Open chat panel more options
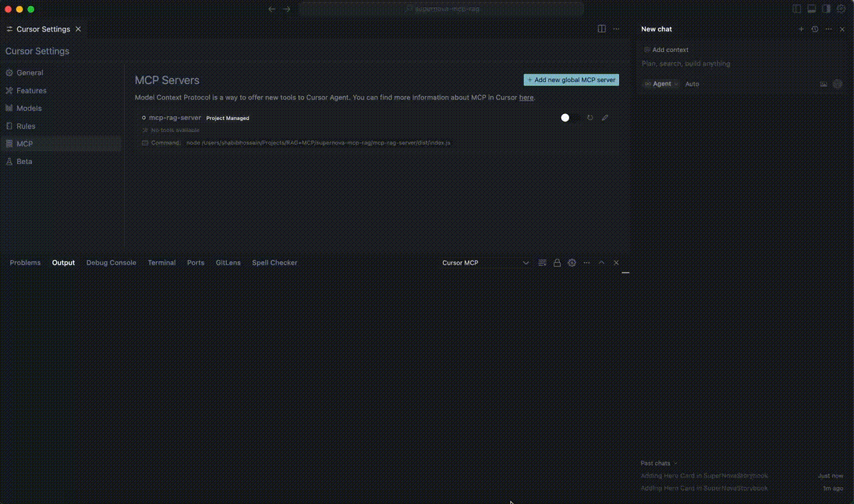Screen dimensions: 854x504 [829, 29]
